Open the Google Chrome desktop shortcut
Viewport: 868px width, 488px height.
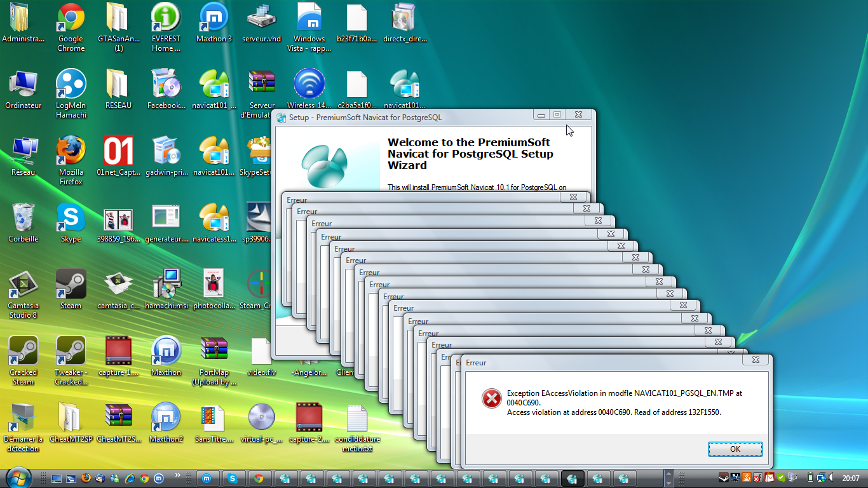[x=71, y=27]
